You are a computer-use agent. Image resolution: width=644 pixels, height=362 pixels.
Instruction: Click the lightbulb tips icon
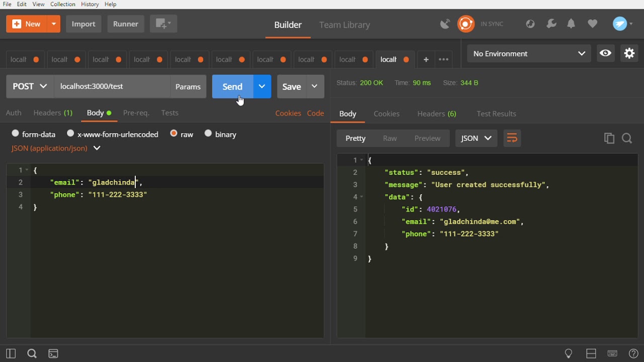569,353
